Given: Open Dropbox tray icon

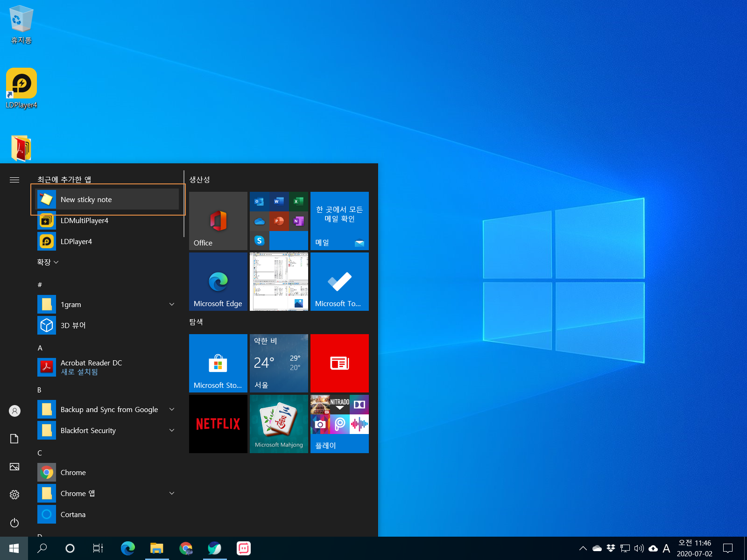Looking at the screenshot, I should pos(611,548).
